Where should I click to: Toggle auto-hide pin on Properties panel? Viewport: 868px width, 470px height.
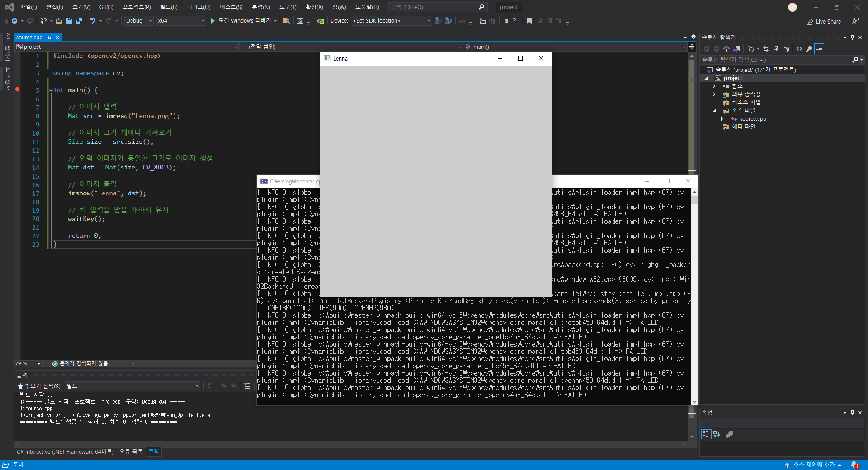[852, 413]
